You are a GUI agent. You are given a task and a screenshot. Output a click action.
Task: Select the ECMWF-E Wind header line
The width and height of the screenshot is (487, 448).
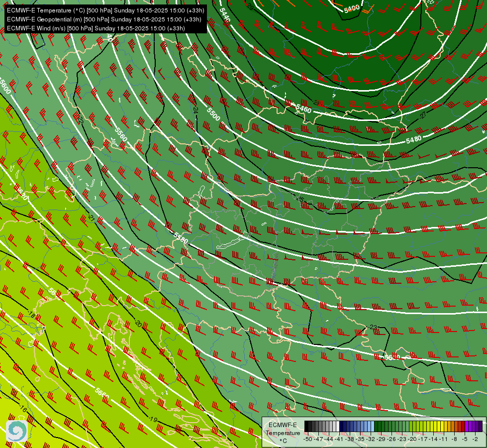pos(96,28)
